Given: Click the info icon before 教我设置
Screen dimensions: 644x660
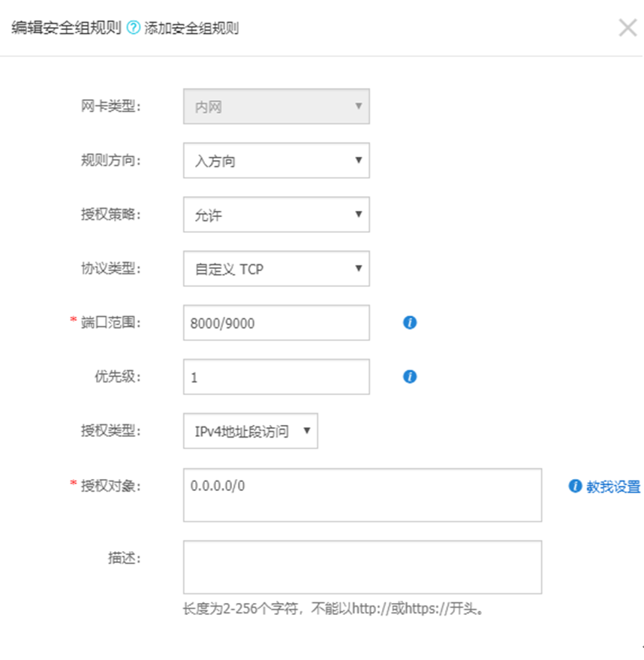Looking at the screenshot, I should [575, 487].
